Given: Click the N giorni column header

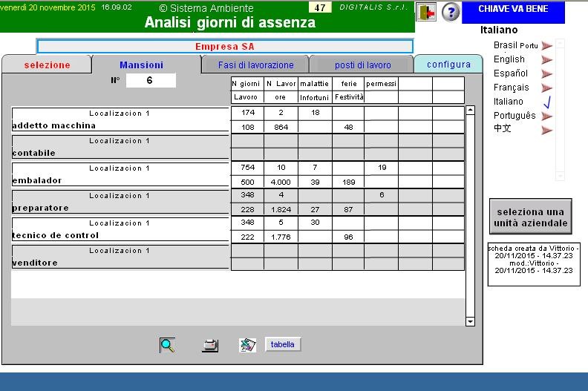Looking at the screenshot, I should [247, 84].
